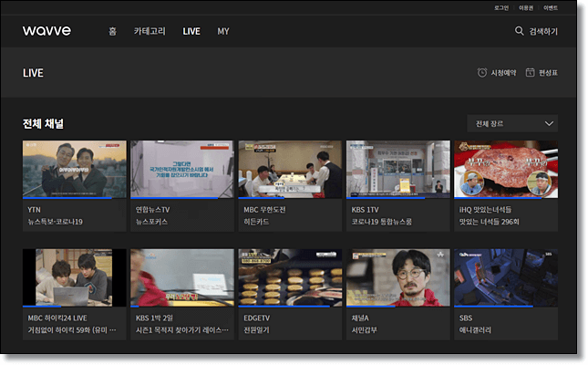Viewport: 588px width, 365px height.
Task: Click 서민갑부 program title
Action: (x=364, y=329)
